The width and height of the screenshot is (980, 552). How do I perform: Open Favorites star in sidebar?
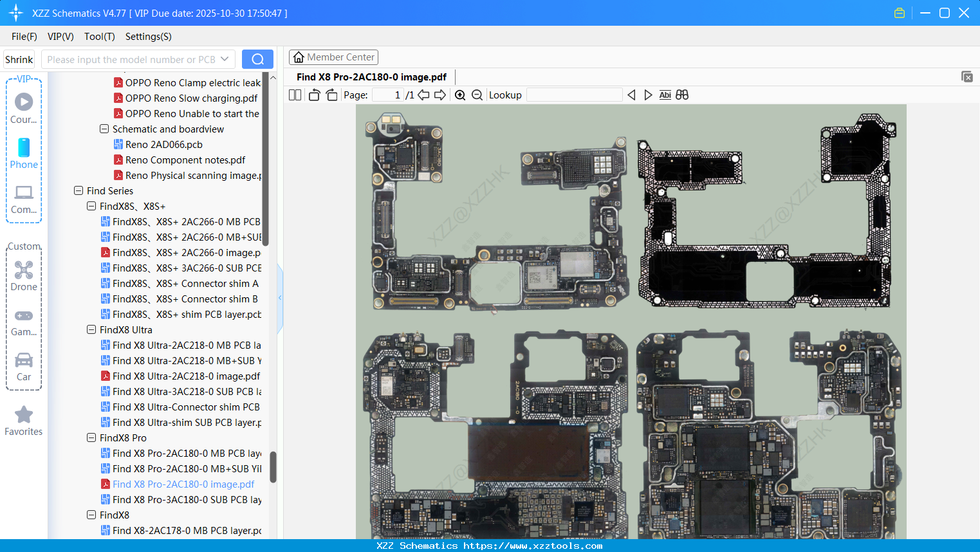pyautogui.click(x=24, y=421)
